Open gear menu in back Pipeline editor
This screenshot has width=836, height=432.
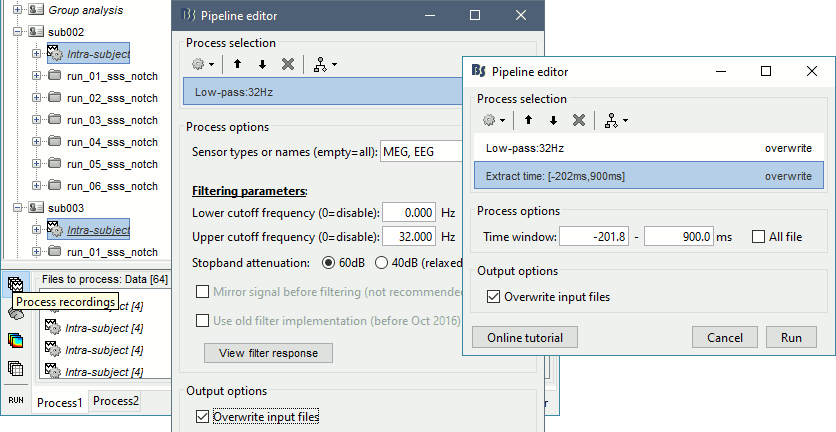coord(203,65)
